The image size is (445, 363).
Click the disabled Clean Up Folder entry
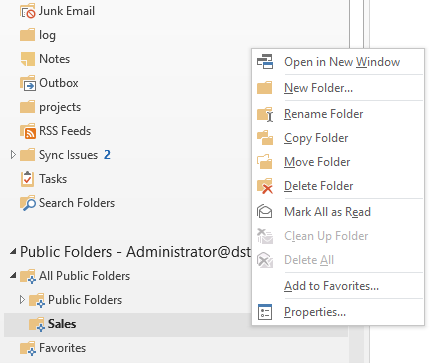(338, 236)
